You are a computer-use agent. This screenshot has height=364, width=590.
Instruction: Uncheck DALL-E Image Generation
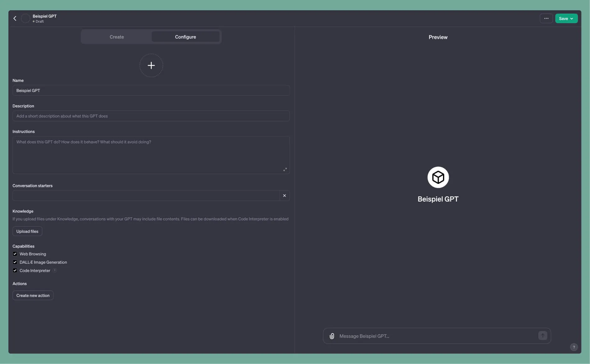(x=15, y=262)
